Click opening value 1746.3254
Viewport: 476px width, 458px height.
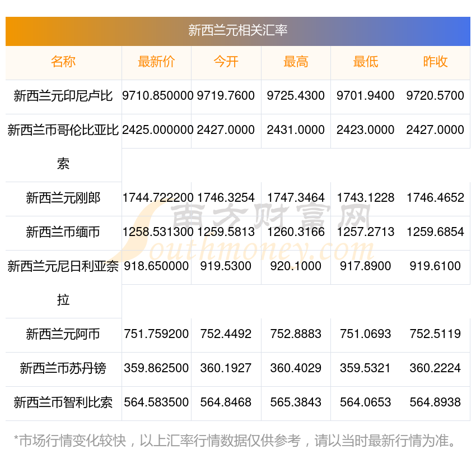226,198
